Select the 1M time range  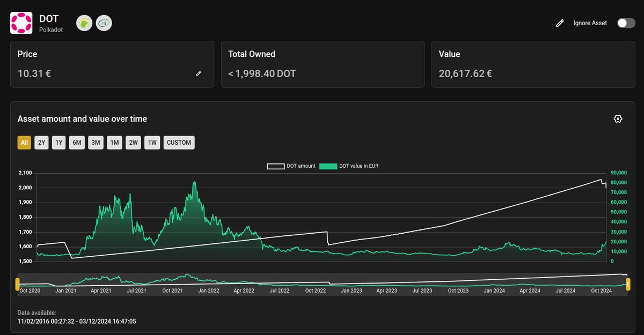click(x=114, y=143)
